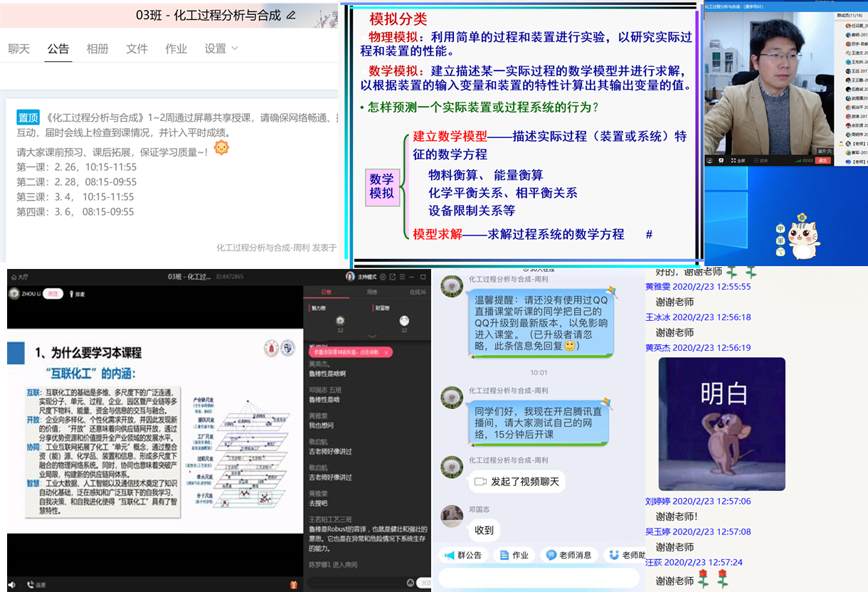Click the camera icon in the 发起了视频聊天 message
The height and width of the screenshot is (592, 868).
(x=480, y=482)
